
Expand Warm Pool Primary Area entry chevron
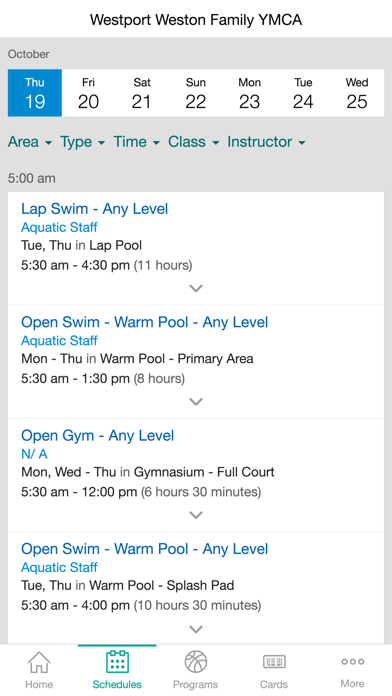[x=196, y=402]
